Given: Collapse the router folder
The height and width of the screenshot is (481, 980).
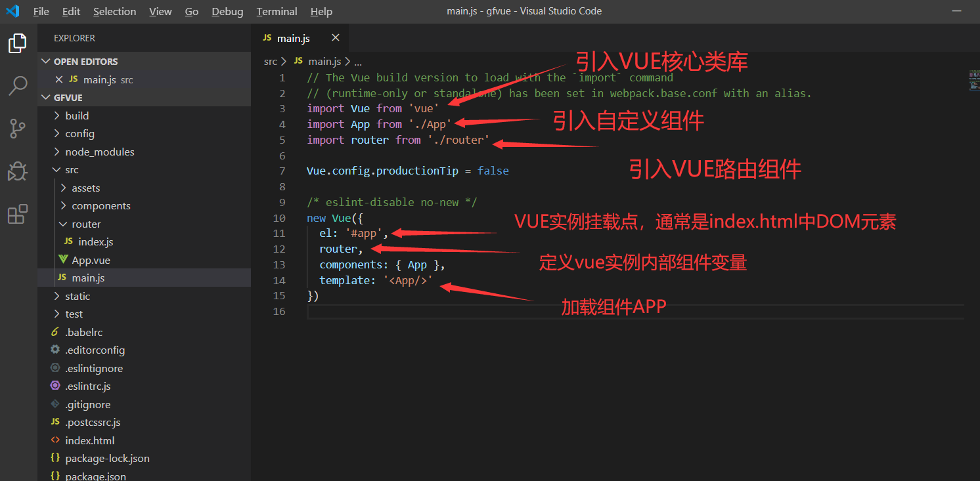Looking at the screenshot, I should [x=144, y=224].
